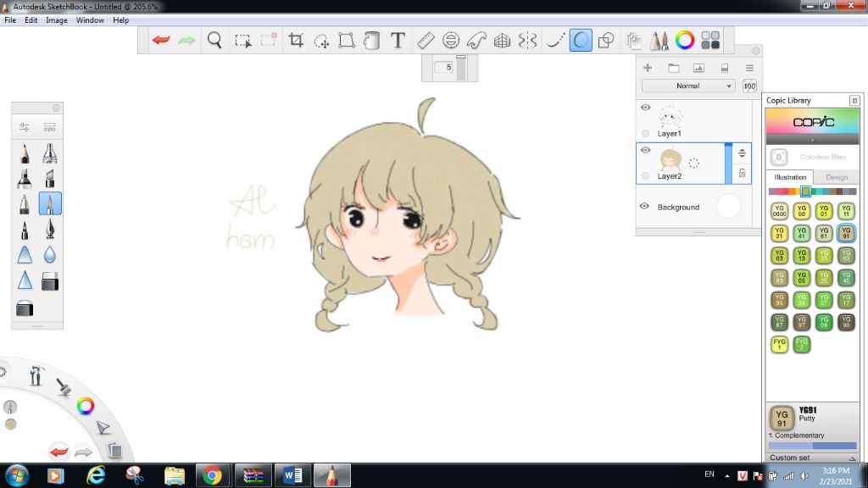Open the Image menu

pyautogui.click(x=57, y=20)
